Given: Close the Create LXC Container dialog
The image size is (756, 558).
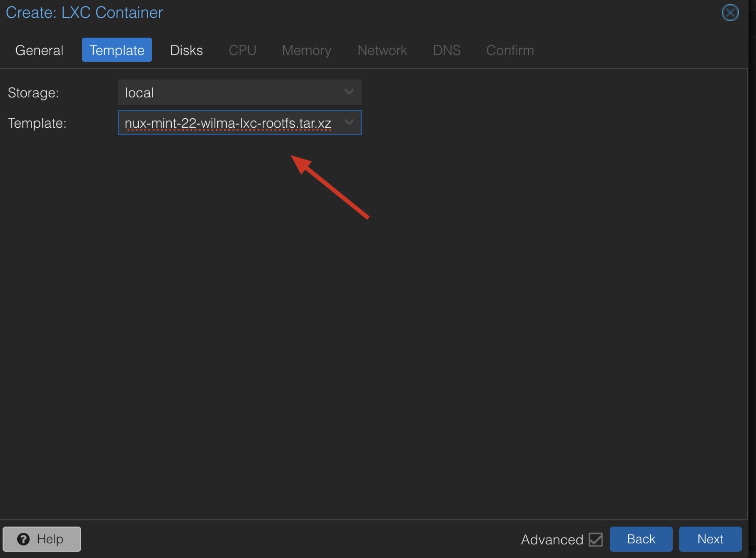Looking at the screenshot, I should point(730,13).
